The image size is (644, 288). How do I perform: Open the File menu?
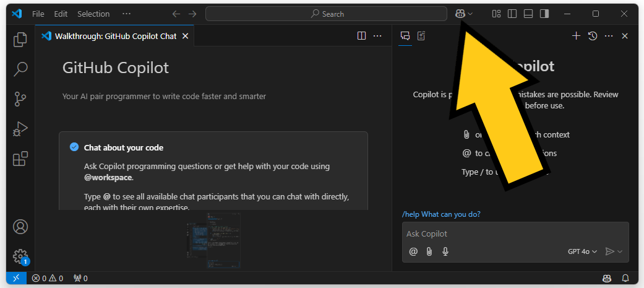click(38, 14)
